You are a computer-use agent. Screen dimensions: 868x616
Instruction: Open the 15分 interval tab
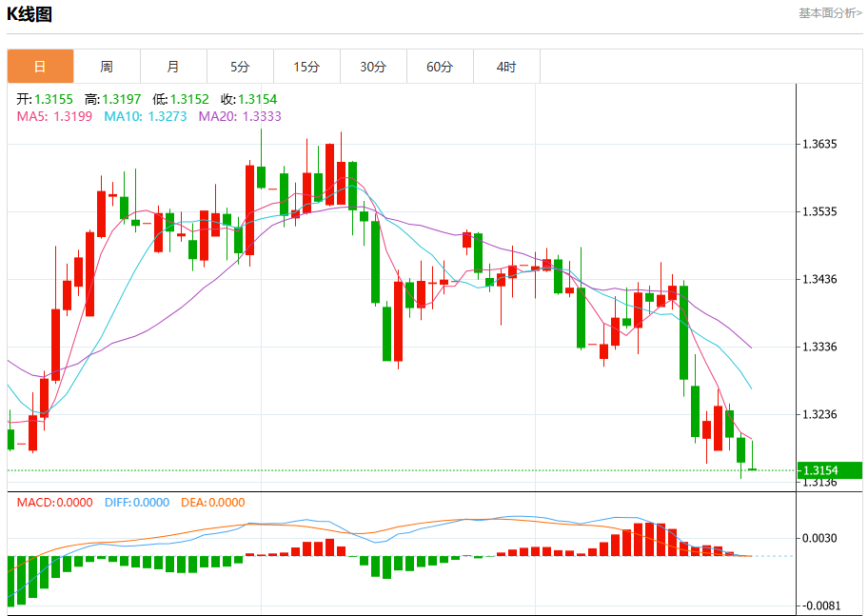(x=306, y=67)
